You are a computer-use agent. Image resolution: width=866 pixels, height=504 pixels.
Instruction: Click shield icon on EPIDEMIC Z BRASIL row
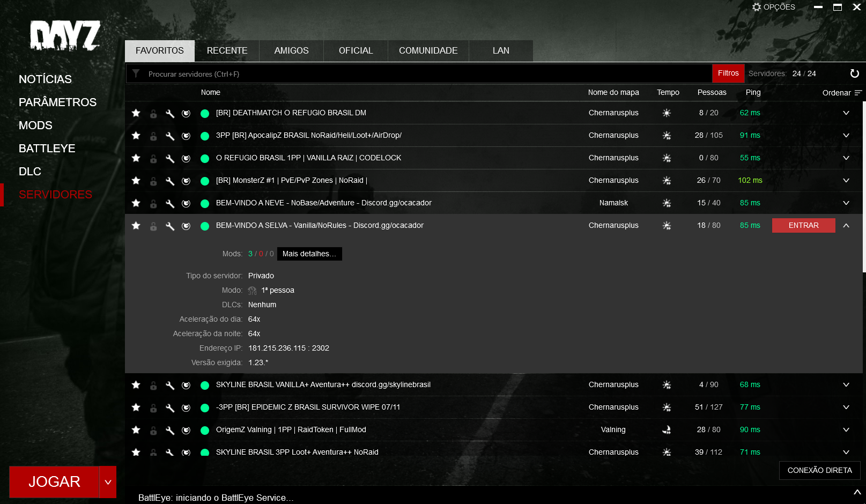tap(186, 408)
